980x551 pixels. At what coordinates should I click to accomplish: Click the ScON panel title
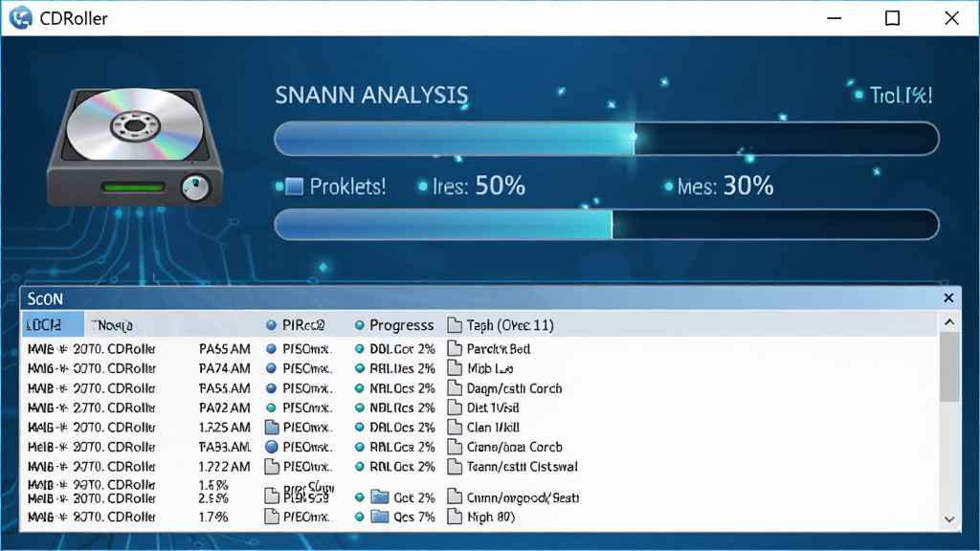click(x=45, y=298)
